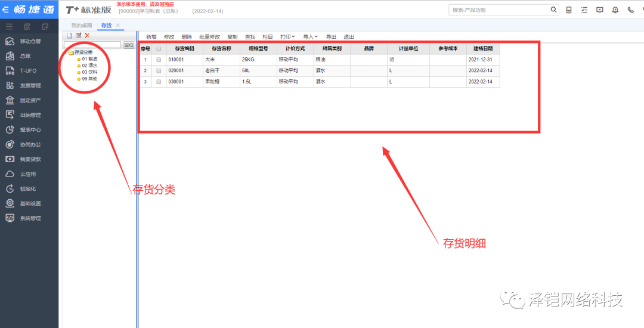The height and width of the screenshot is (328, 644).
Task: Click the 基础设置 settings icon
Action: pyautogui.click(x=11, y=203)
